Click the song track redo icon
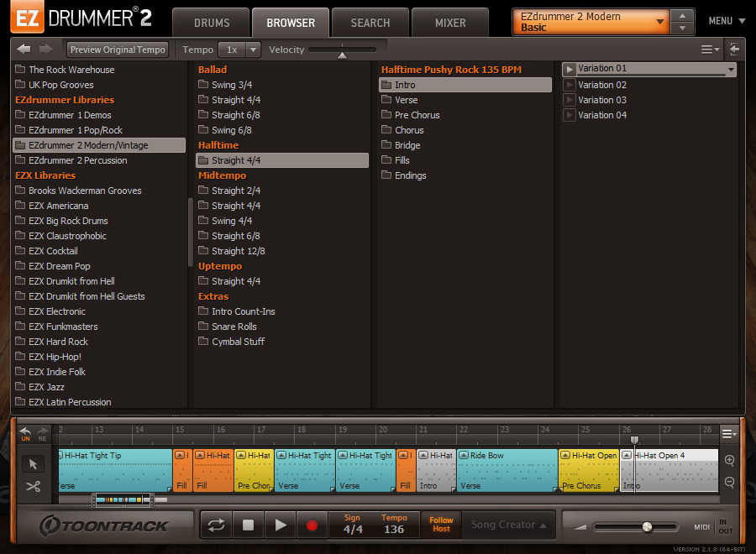Screen dimensions: 756x554 click(x=43, y=434)
